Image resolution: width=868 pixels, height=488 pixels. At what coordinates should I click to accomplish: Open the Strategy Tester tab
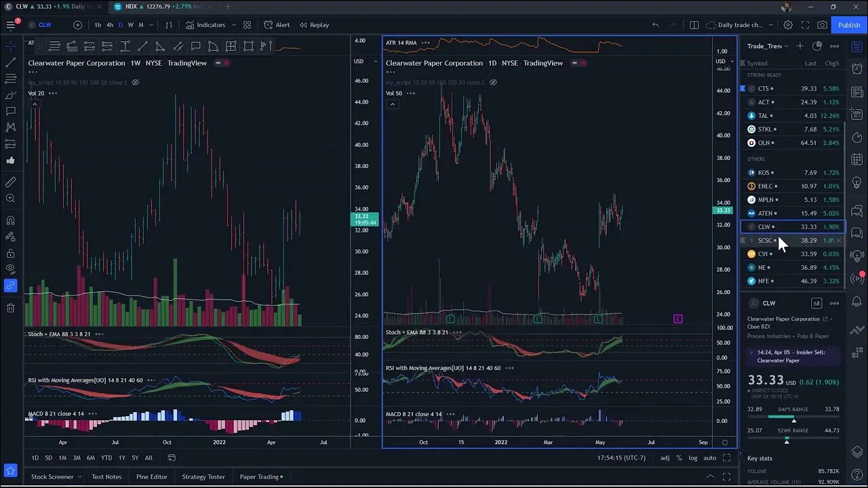203,476
